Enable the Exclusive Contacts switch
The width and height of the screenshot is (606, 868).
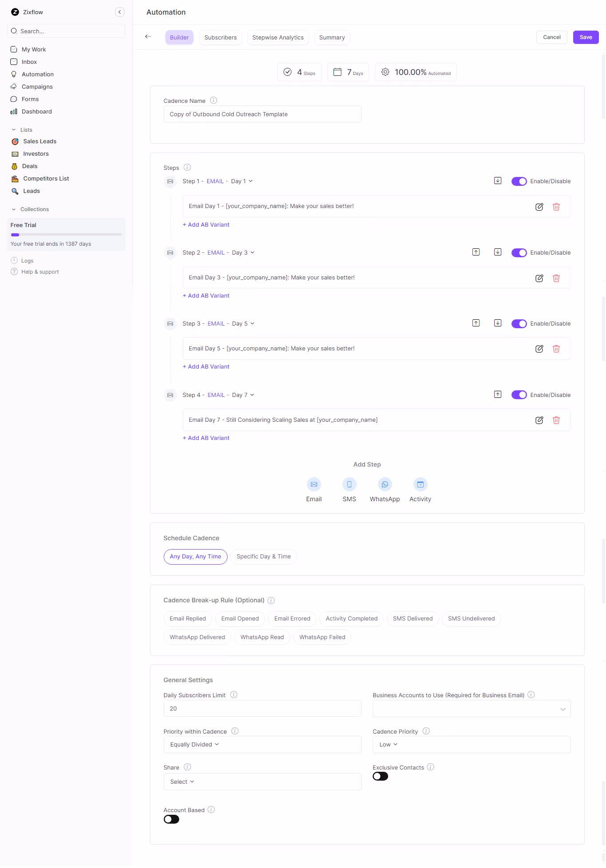pyautogui.click(x=380, y=776)
